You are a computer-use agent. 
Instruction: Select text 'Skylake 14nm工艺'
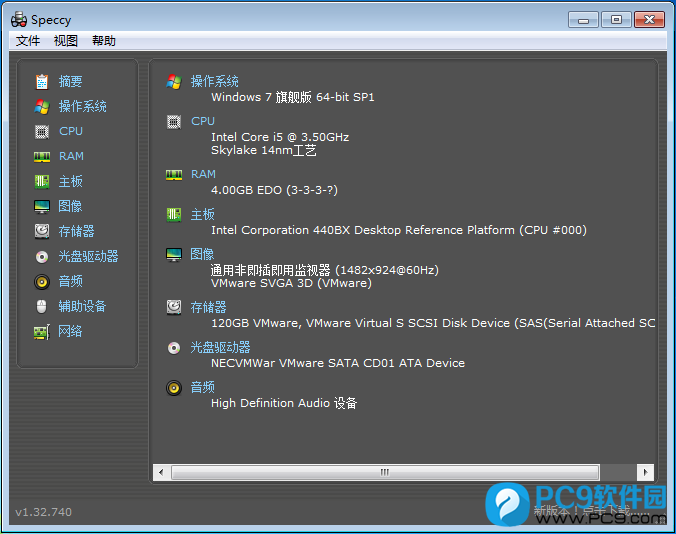tap(264, 150)
